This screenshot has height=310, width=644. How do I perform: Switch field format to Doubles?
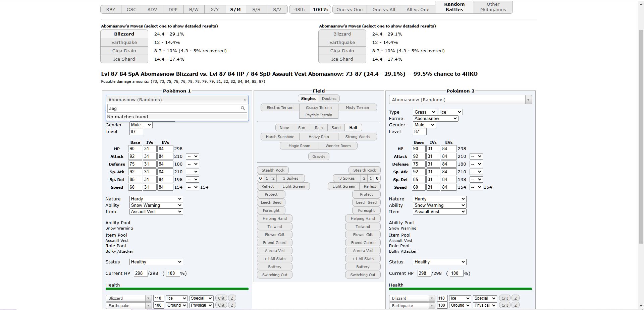(329, 99)
